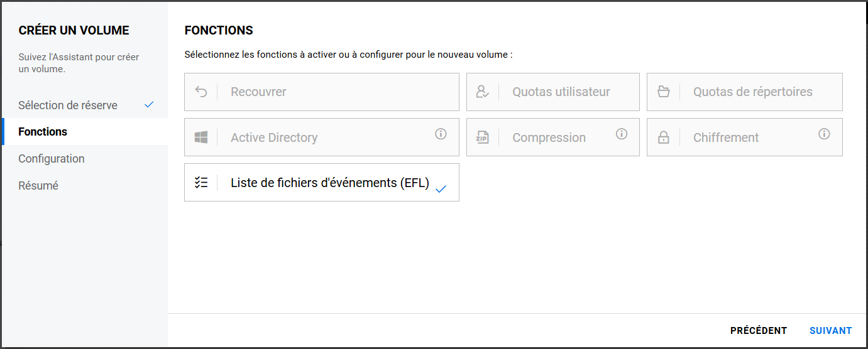Show the Compression info tooltip icon

(x=622, y=134)
